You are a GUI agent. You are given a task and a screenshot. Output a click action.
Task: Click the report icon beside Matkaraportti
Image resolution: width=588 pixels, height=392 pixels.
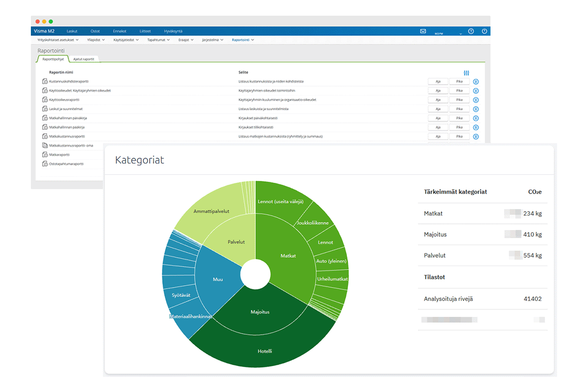click(x=45, y=154)
